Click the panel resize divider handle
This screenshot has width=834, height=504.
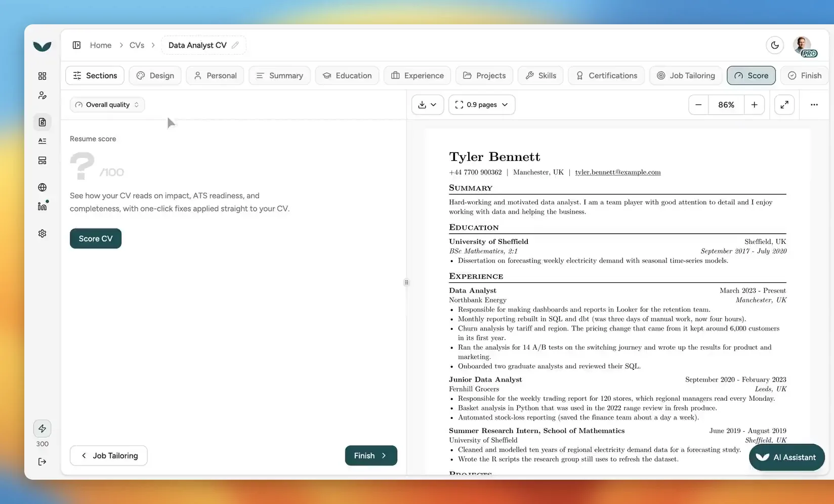(x=406, y=282)
